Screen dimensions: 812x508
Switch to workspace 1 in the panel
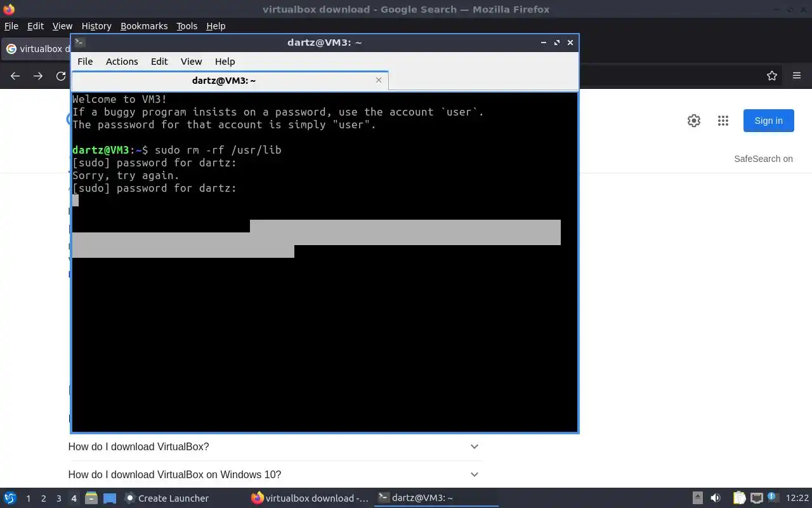(28, 498)
